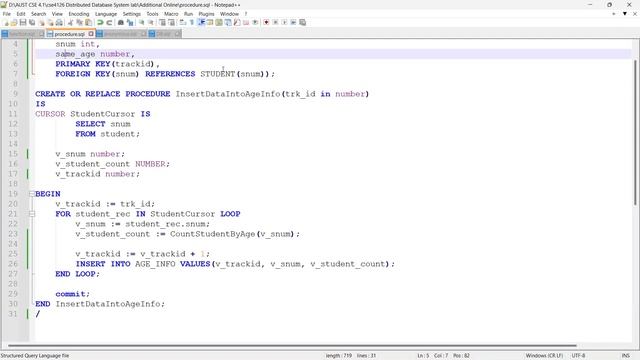Open the Plugins menu

(x=206, y=14)
